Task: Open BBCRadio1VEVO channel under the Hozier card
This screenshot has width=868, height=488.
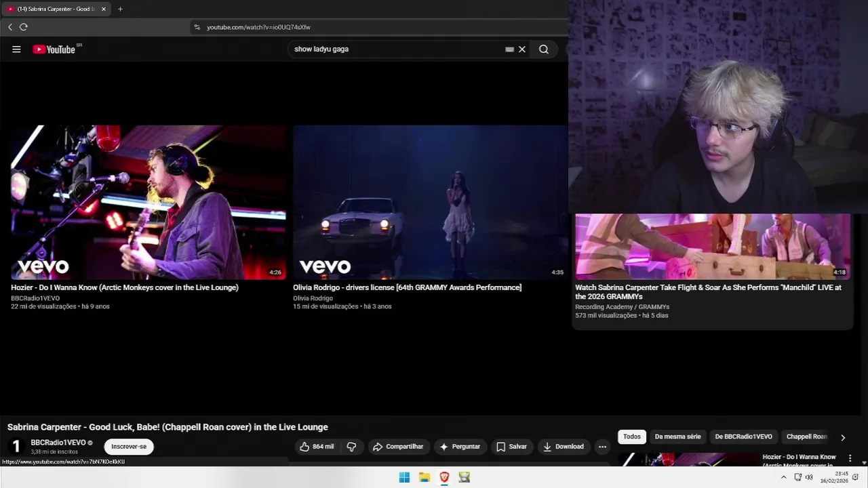Action: click(35, 298)
